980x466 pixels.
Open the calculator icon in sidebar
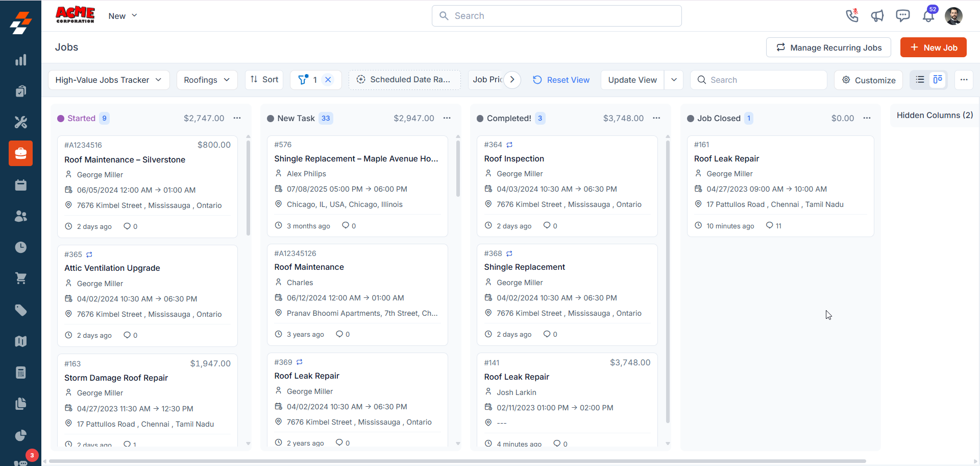tap(20, 372)
